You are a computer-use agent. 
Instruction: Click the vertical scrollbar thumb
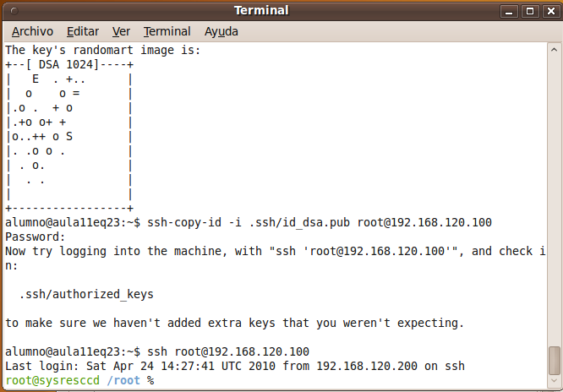pos(554,361)
